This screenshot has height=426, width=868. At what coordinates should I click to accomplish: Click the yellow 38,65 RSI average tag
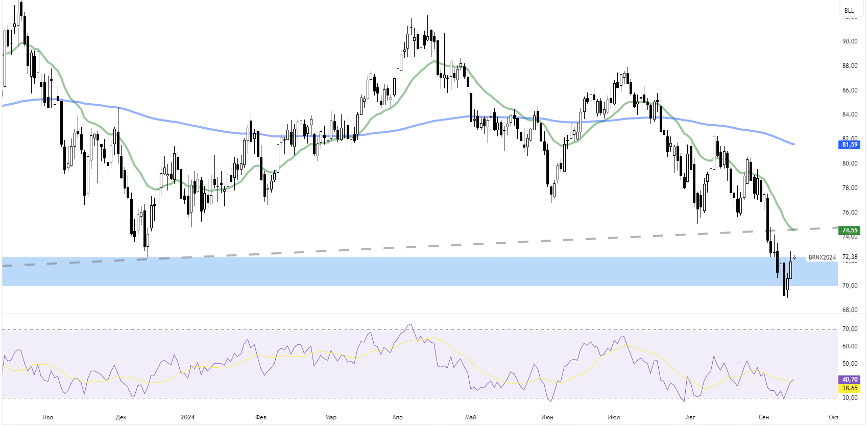(x=850, y=388)
